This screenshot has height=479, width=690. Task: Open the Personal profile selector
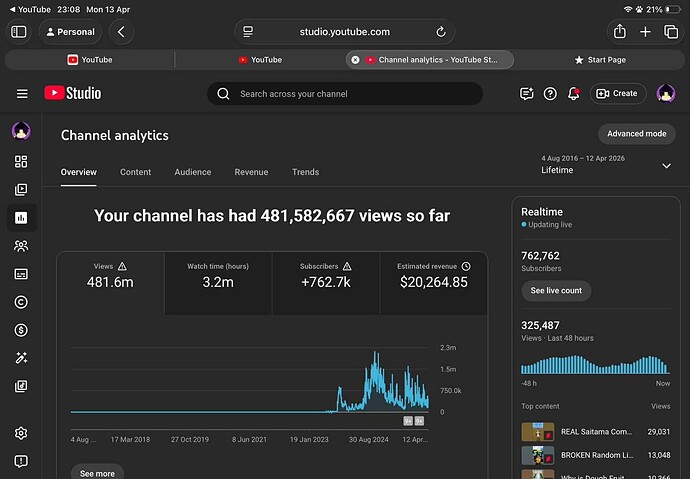point(70,32)
